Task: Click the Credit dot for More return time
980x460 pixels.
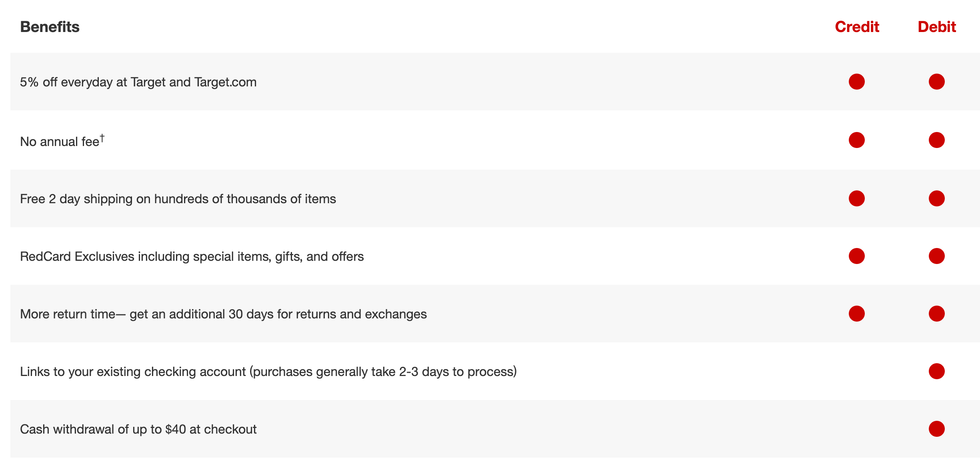Action: (x=856, y=314)
